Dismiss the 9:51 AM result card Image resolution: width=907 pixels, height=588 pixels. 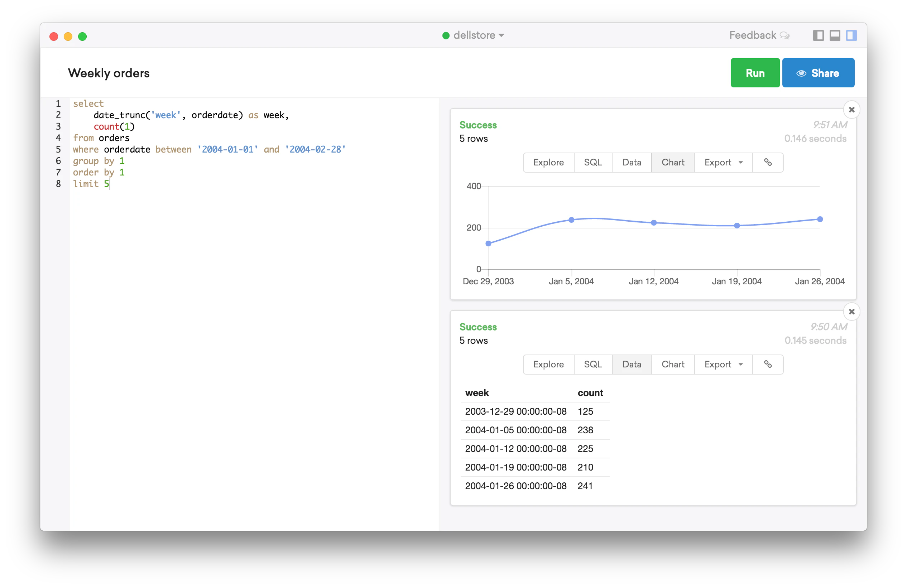pos(851,110)
